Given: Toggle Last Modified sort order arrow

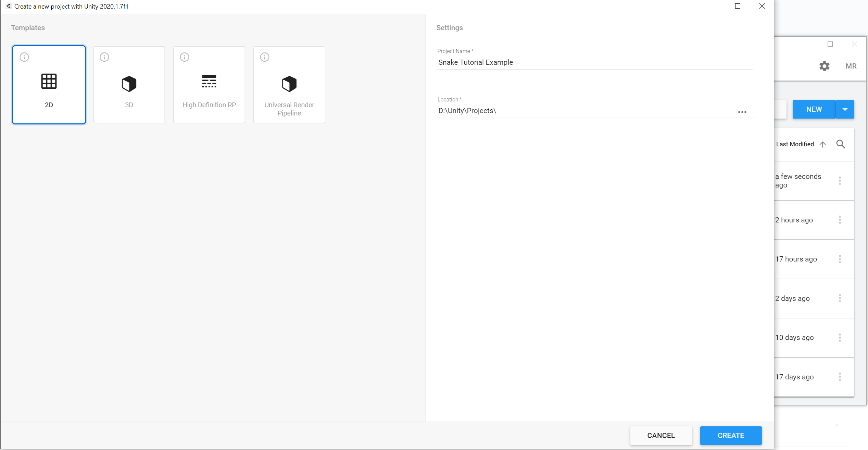Looking at the screenshot, I should click(822, 144).
